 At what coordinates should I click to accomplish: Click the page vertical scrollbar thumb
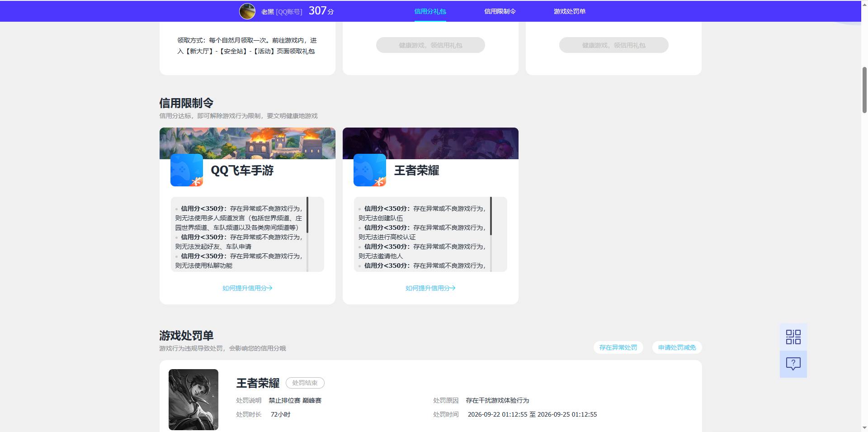click(864, 90)
